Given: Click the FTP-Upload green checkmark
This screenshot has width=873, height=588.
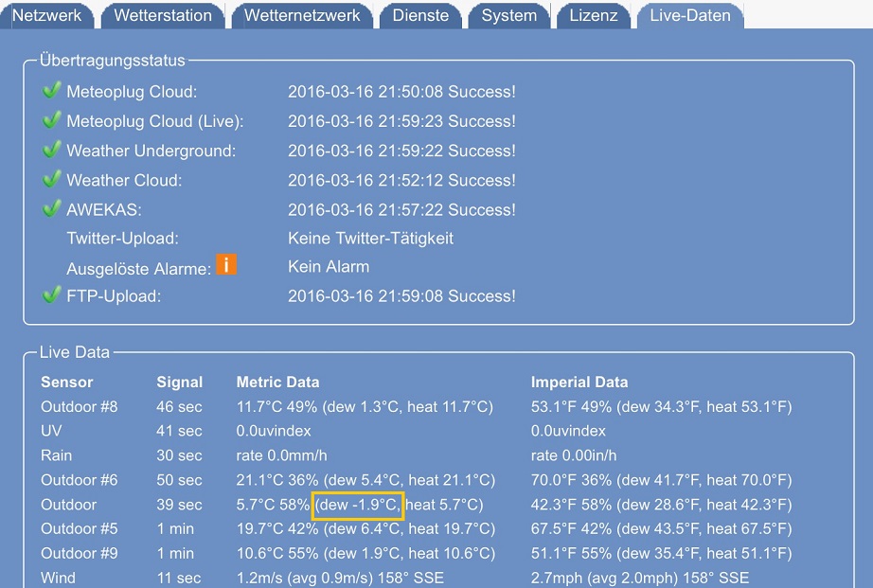Looking at the screenshot, I should (51, 296).
